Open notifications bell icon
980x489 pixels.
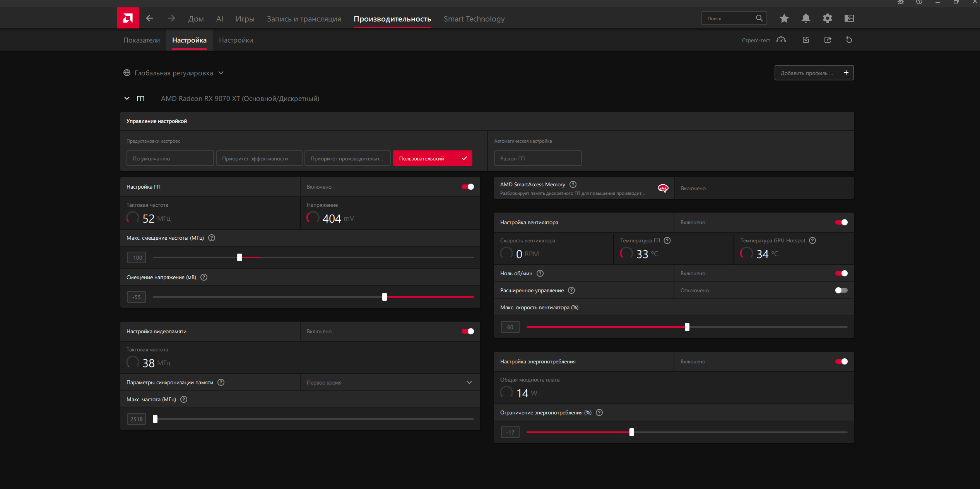806,18
